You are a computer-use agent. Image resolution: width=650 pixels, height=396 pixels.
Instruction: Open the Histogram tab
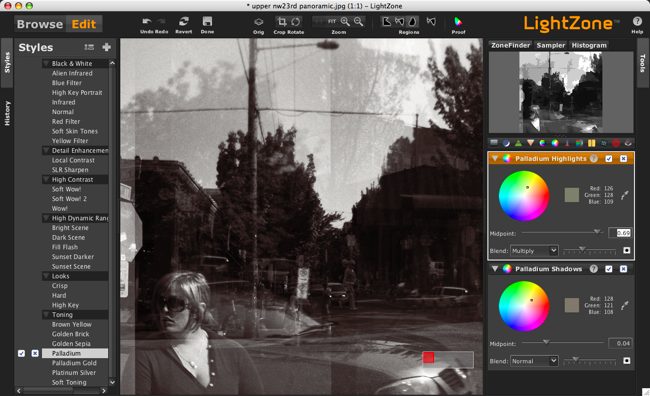pos(589,45)
